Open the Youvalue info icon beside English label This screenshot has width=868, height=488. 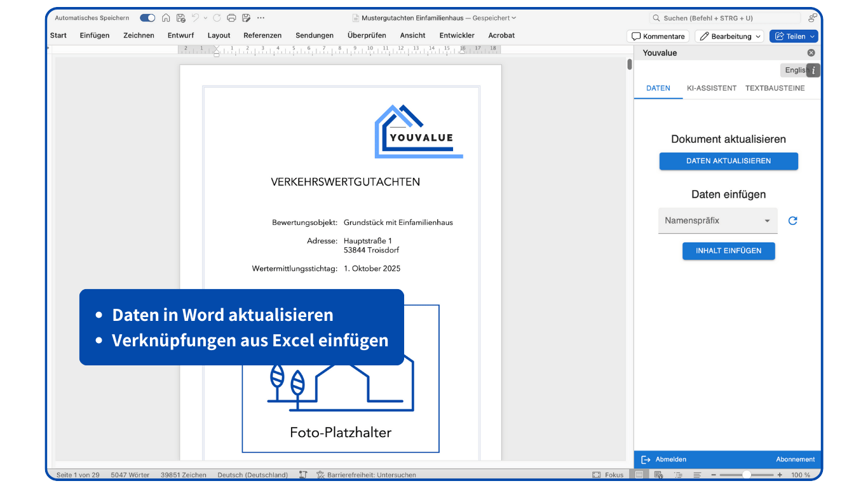click(x=813, y=71)
